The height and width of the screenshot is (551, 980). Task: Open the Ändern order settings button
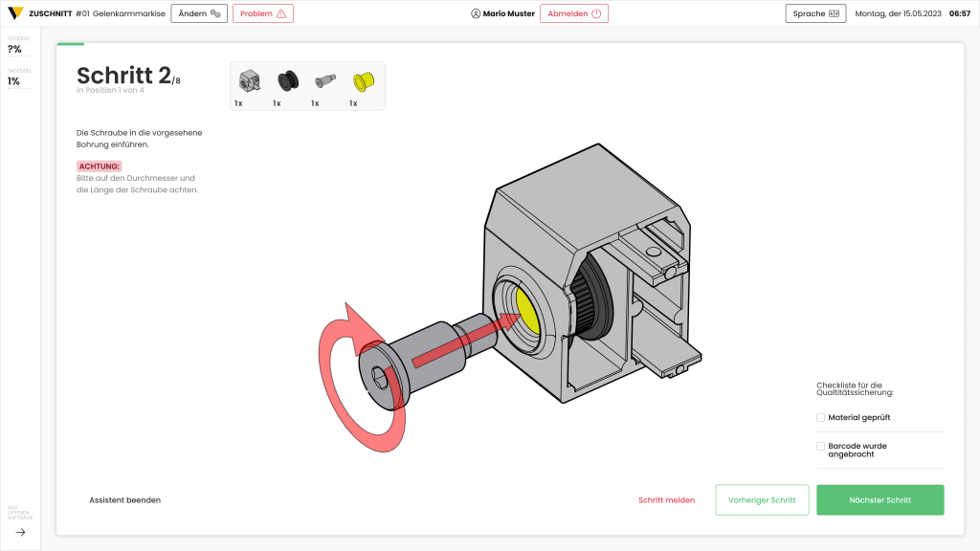click(x=199, y=13)
